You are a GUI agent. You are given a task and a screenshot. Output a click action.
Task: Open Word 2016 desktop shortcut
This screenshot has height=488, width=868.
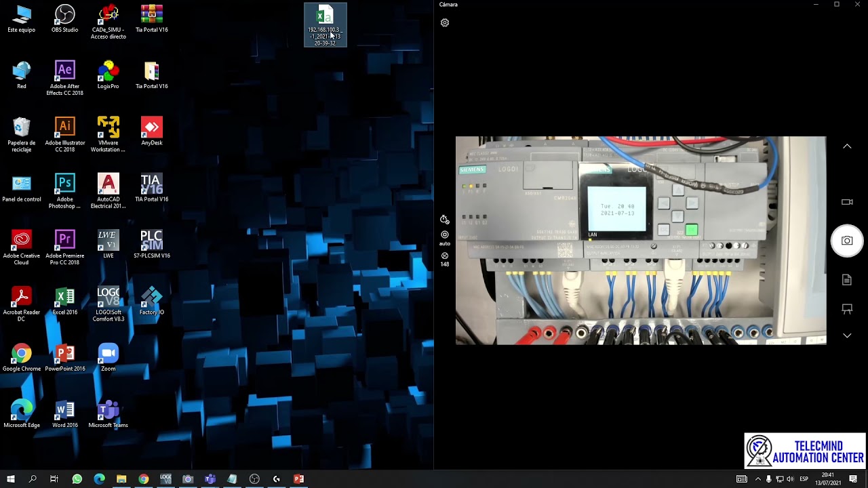(65, 414)
